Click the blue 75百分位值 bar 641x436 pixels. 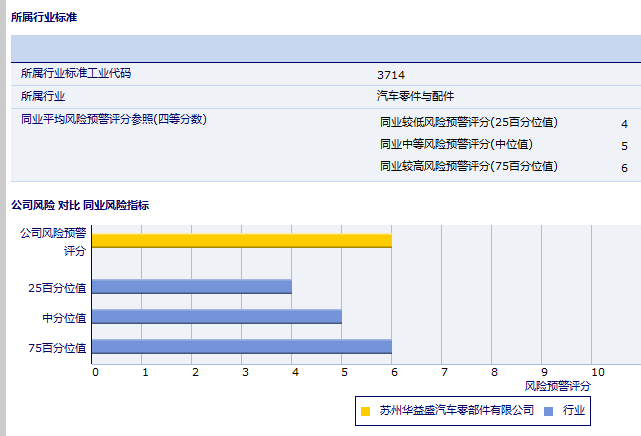[x=241, y=347]
